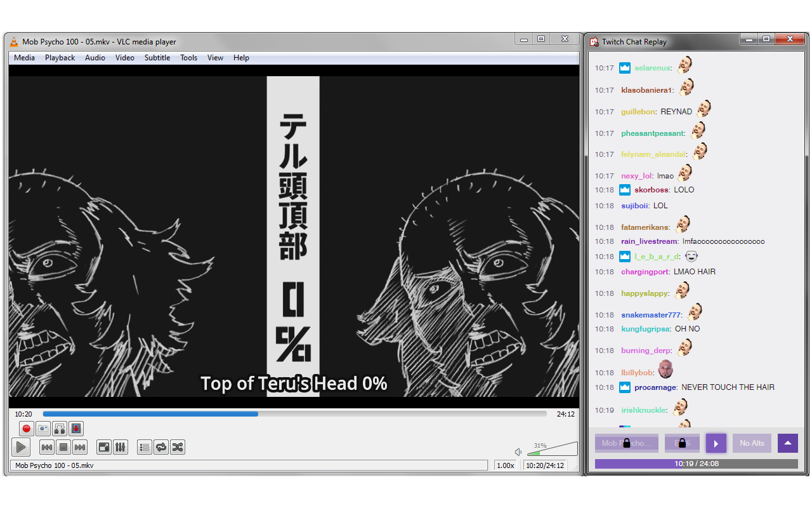
Task: Open the Playback menu
Action: [60, 58]
